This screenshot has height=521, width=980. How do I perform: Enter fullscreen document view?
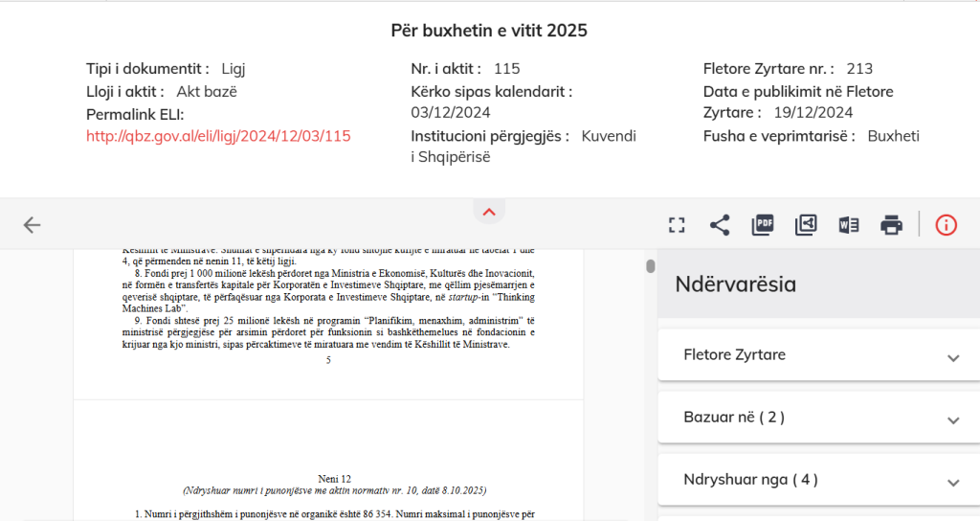coord(677,225)
